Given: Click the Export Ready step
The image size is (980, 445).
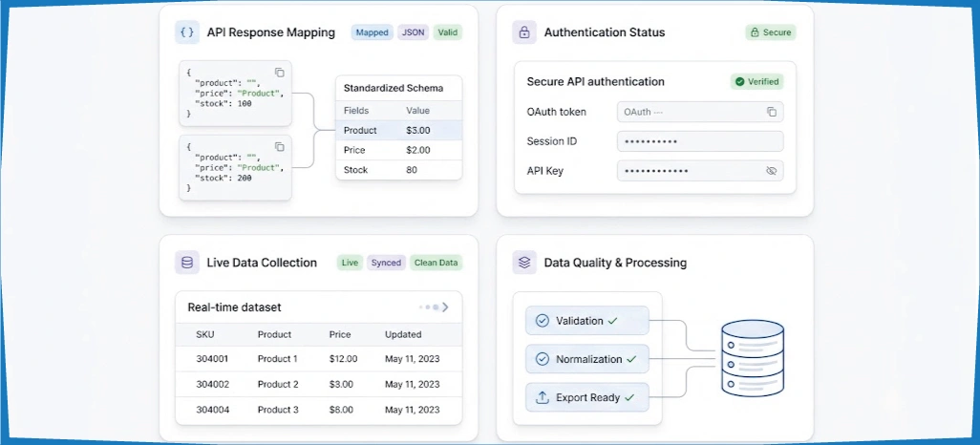Looking at the screenshot, I should (586, 397).
